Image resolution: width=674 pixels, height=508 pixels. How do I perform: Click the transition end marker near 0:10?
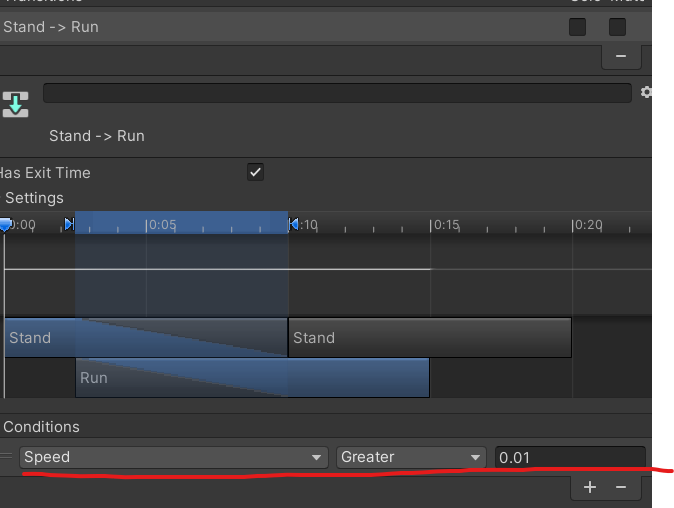coord(294,224)
